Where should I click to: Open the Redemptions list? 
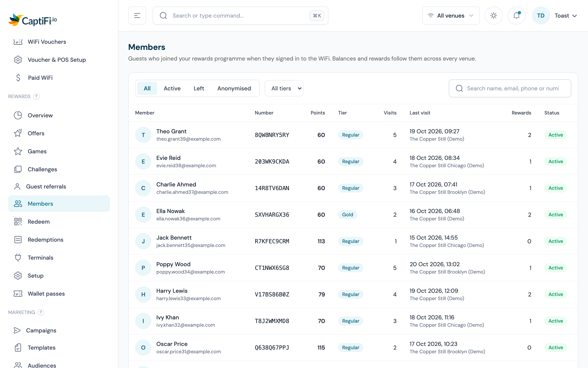(59, 240)
